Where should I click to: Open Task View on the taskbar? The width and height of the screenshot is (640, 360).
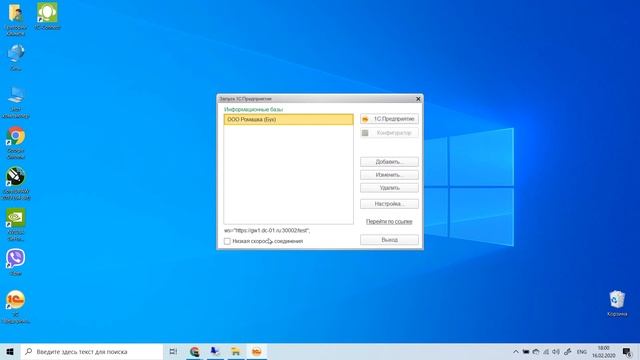coord(173,351)
